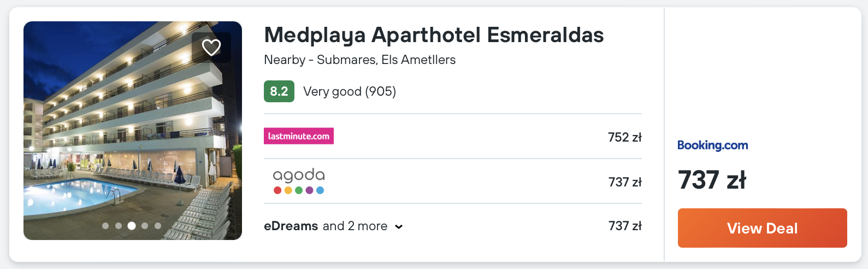Click the agoda logo
This screenshot has height=269, width=868.
pos(299,181)
